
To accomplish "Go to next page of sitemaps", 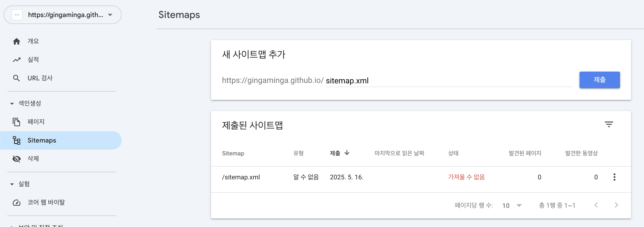I will pos(616,205).
